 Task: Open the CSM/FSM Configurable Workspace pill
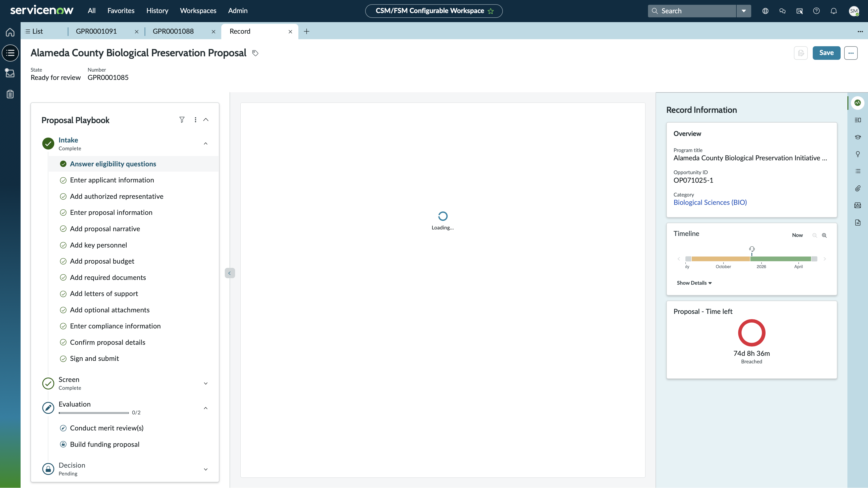pyautogui.click(x=434, y=11)
